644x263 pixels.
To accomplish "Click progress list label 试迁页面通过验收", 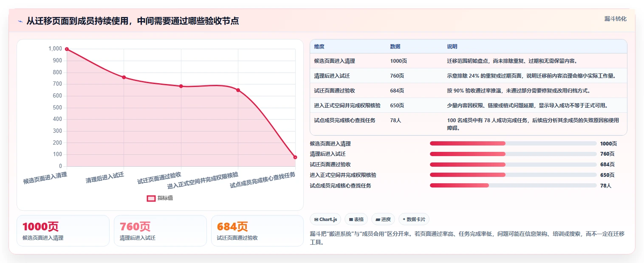I will pyautogui.click(x=330, y=165).
